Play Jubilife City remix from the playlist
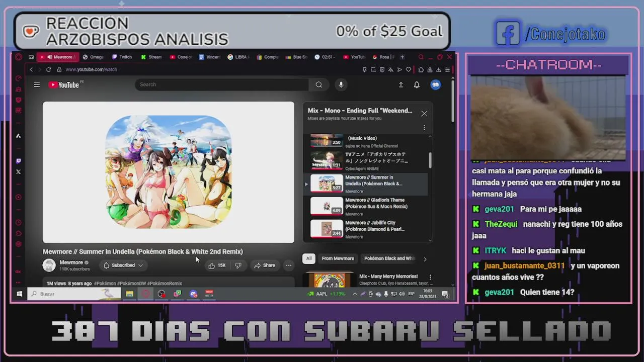Image resolution: width=644 pixels, height=362 pixels. coord(366,229)
